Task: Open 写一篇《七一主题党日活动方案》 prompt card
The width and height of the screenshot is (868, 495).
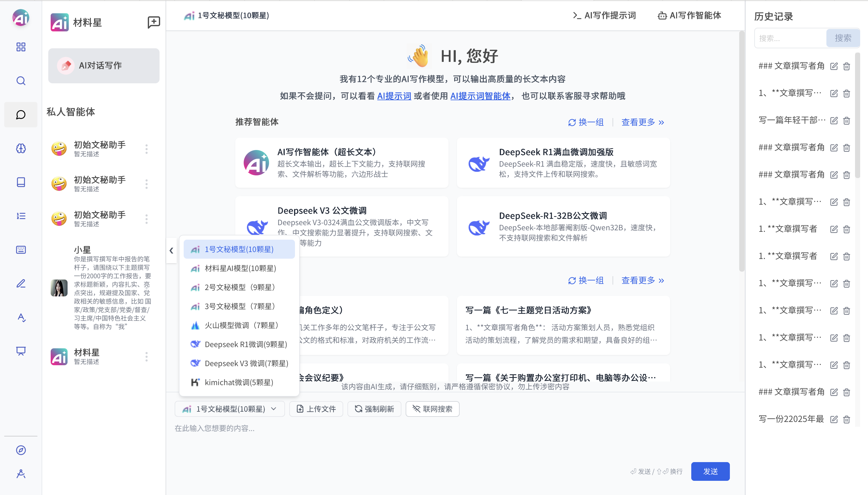Action: (563, 325)
